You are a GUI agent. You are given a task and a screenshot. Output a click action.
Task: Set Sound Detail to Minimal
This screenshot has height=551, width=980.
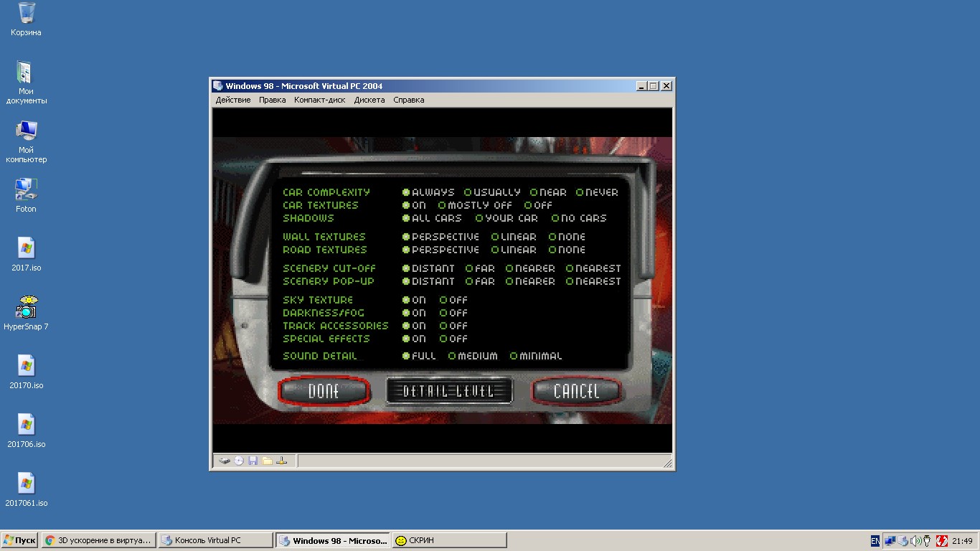pyautogui.click(x=536, y=356)
